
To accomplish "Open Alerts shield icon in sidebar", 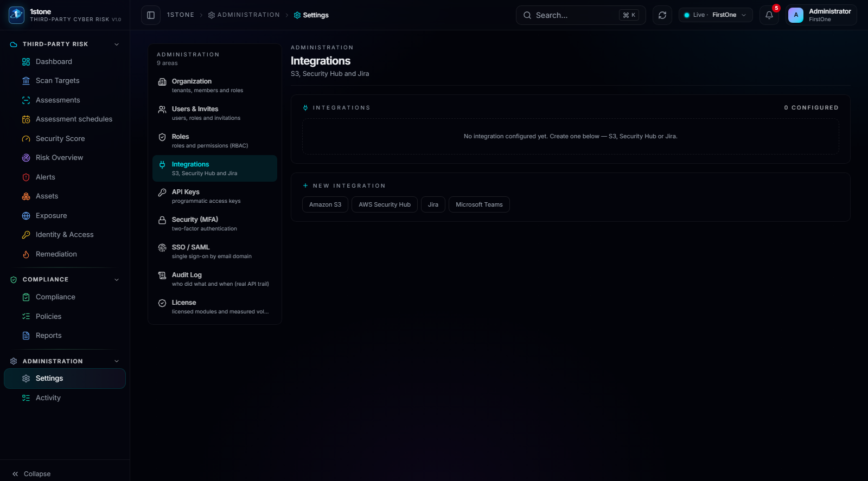I will coord(26,177).
